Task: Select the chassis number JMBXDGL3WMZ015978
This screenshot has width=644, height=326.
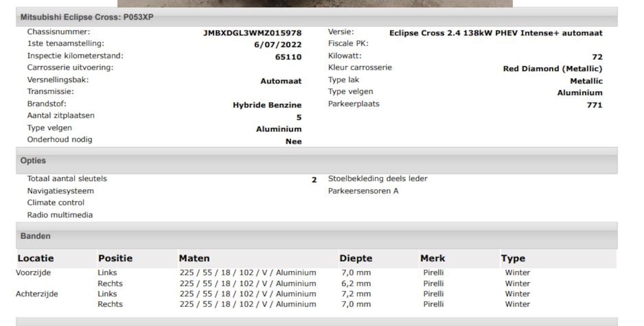Action: point(252,33)
